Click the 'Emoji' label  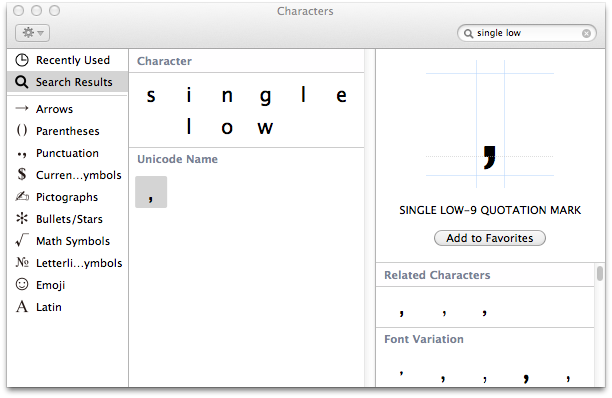(50, 285)
